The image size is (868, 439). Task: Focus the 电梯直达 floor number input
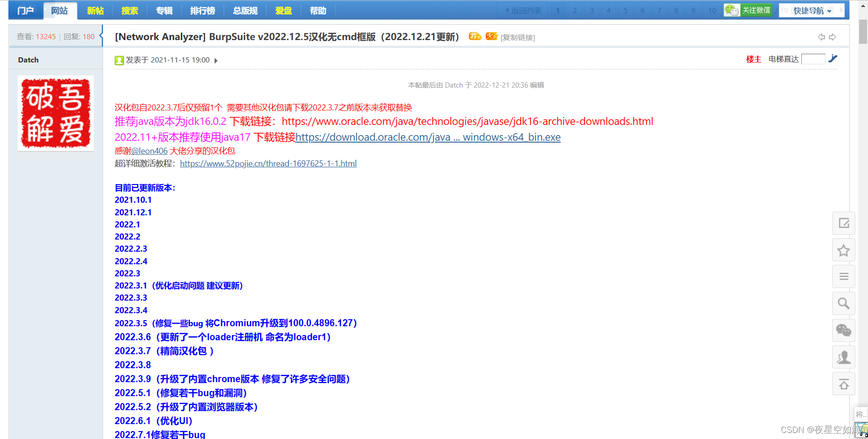[813, 59]
